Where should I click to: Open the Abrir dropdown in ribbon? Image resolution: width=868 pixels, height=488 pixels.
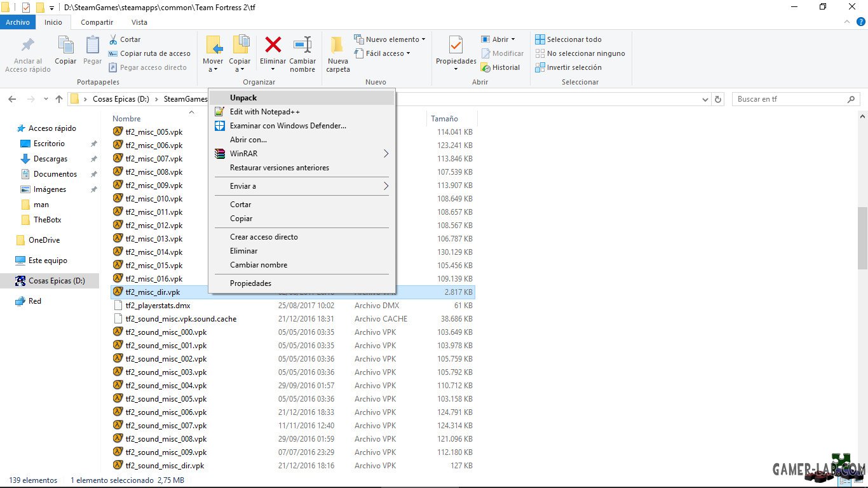point(498,39)
